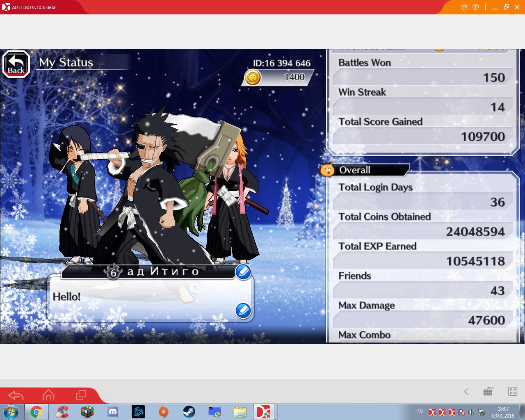525x420 pixels.
Task: Toggle emulator fullscreen mode
Action: coord(513,391)
